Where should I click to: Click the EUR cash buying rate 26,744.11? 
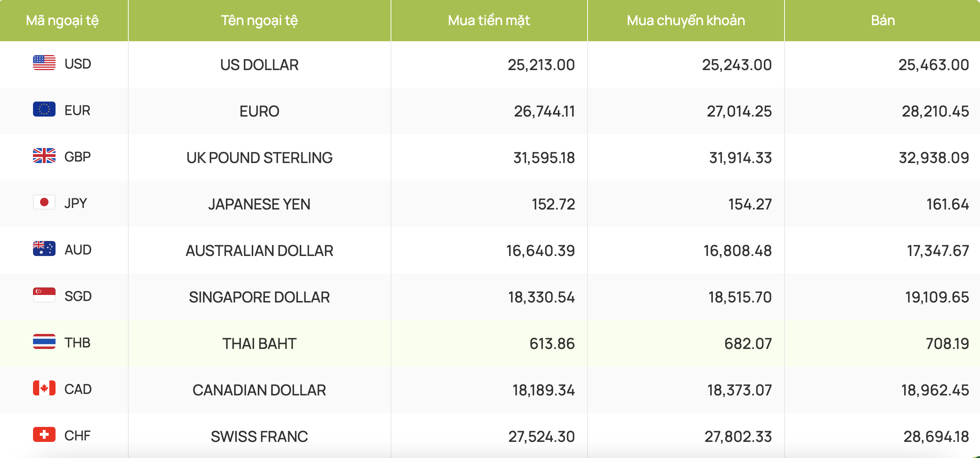click(x=544, y=111)
